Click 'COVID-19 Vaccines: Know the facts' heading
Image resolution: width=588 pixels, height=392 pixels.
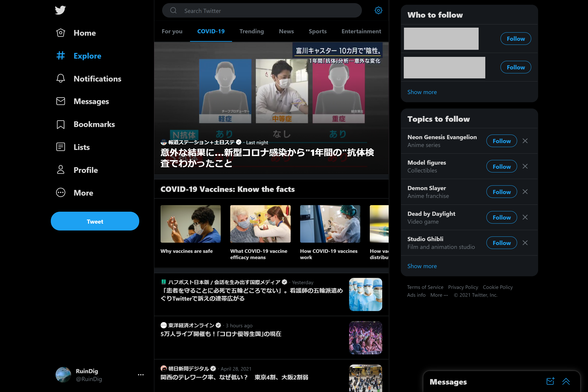coord(228,189)
